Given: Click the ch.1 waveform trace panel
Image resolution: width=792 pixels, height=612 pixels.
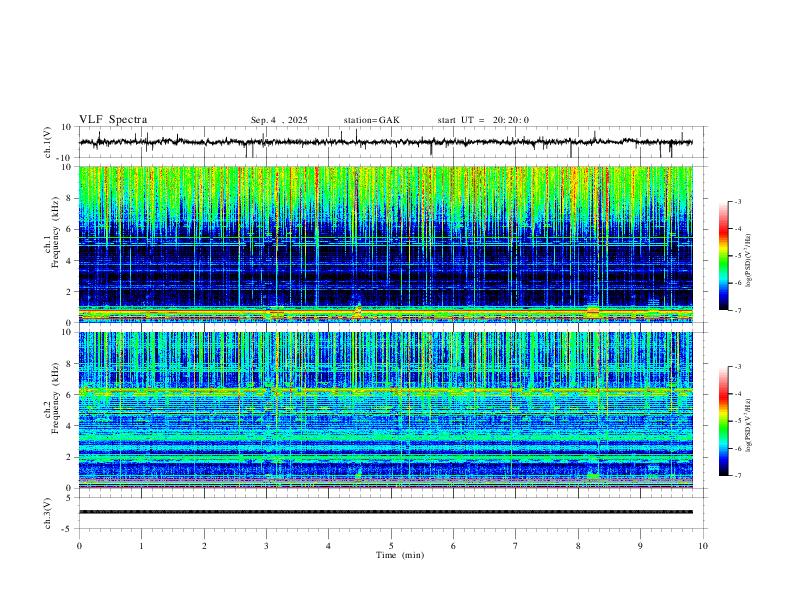Looking at the screenshot, I should pyautogui.click(x=392, y=142).
